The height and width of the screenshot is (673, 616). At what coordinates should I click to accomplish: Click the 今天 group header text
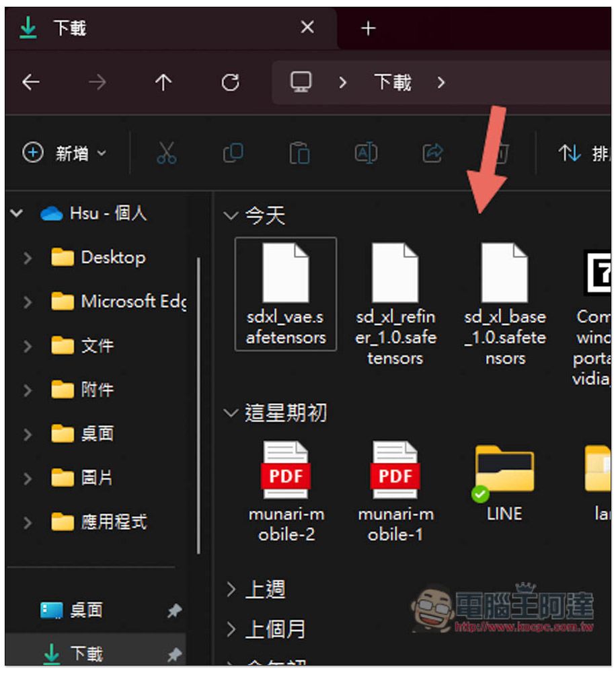click(x=265, y=215)
